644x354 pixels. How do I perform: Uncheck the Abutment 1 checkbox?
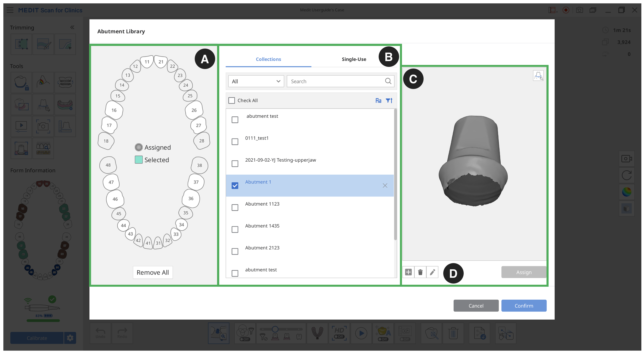[x=235, y=185]
